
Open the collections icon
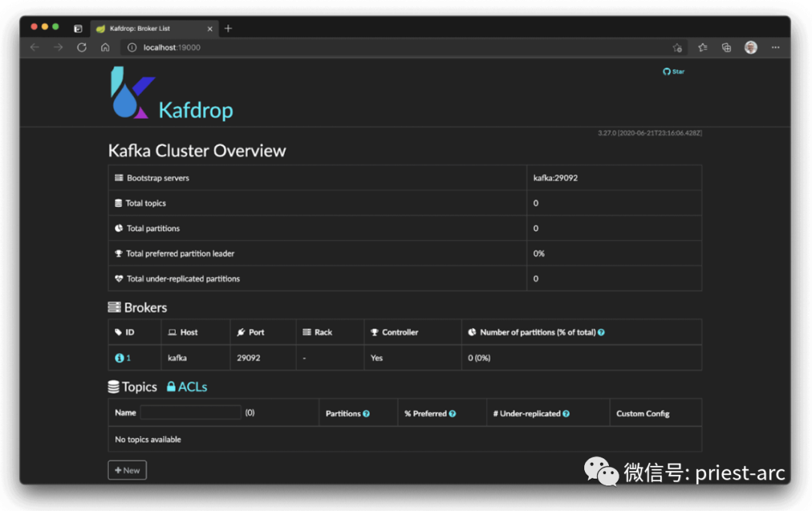[x=726, y=47]
